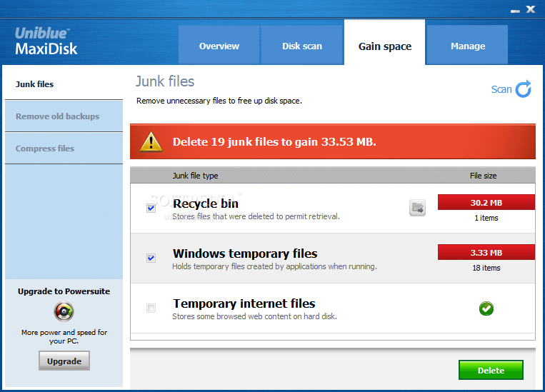The height and width of the screenshot is (392, 545).
Task: Open the Disk scan tab
Action: coord(302,46)
